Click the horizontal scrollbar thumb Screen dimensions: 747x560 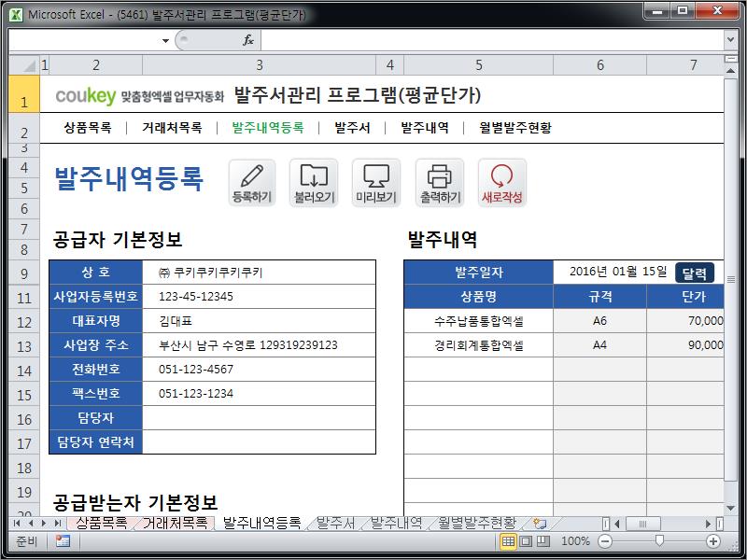click(x=642, y=524)
